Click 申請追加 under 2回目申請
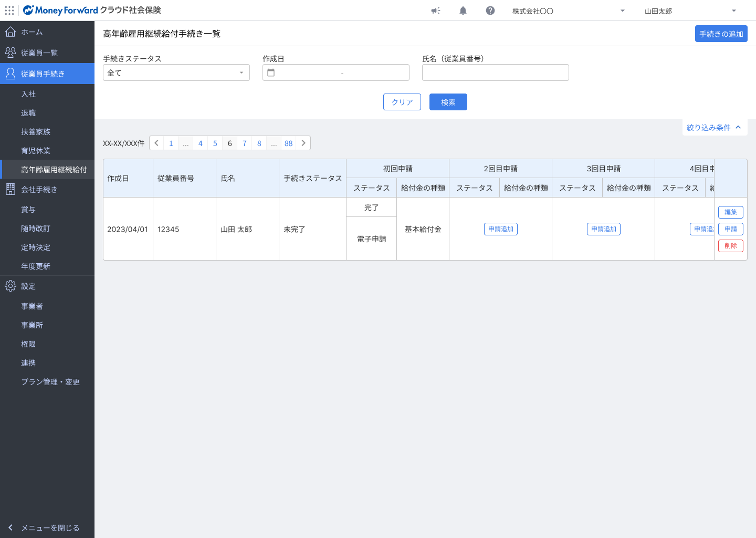Image resolution: width=756 pixels, height=538 pixels. (x=501, y=229)
